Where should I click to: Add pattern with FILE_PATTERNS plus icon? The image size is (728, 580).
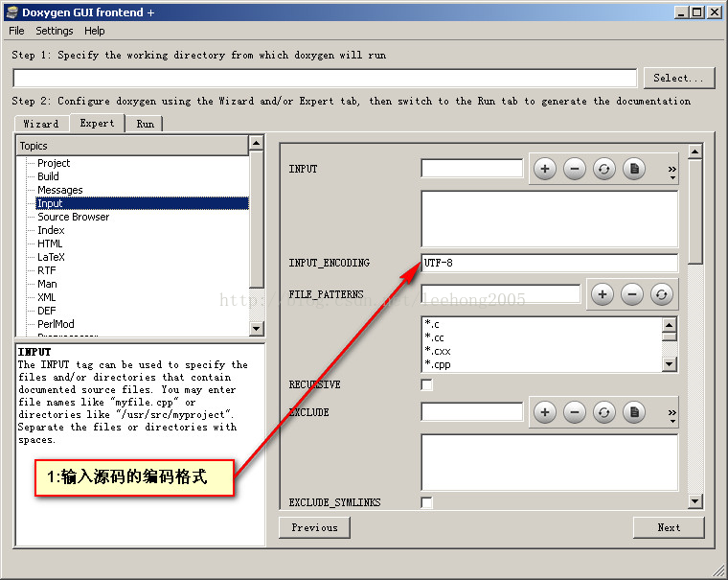click(603, 294)
